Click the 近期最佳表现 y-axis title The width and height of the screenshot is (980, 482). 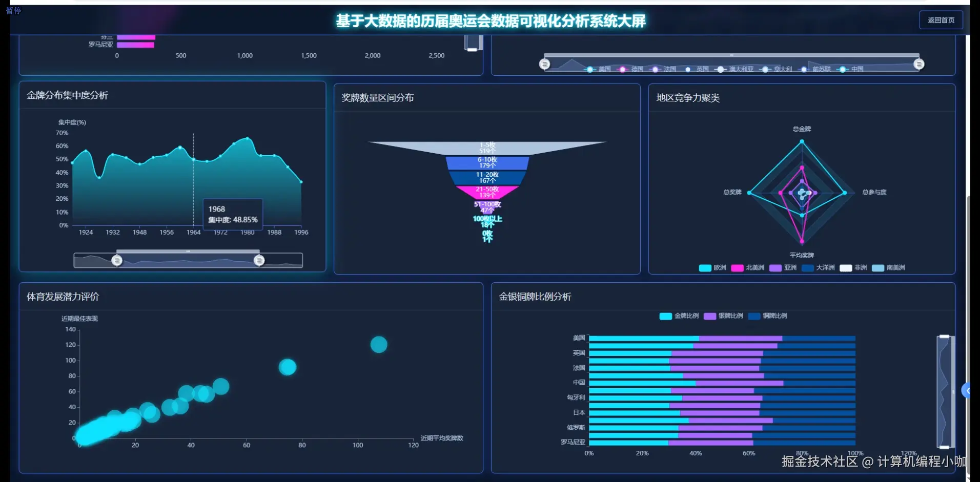pos(79,319)
